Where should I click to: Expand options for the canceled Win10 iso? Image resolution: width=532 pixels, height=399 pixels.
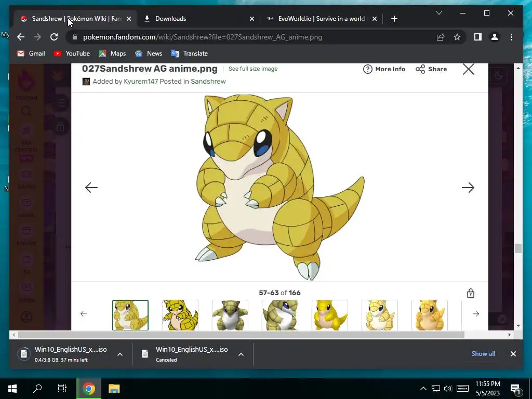pos(241,354)
